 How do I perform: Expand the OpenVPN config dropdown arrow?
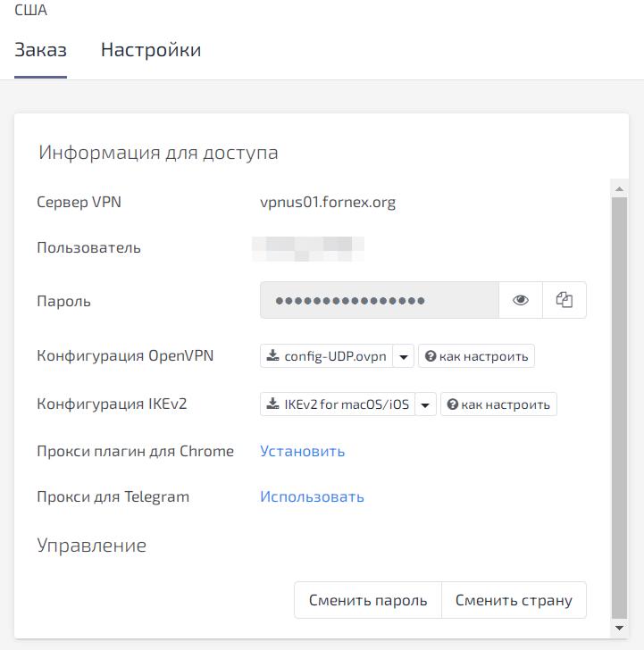(x=404, y=356)
